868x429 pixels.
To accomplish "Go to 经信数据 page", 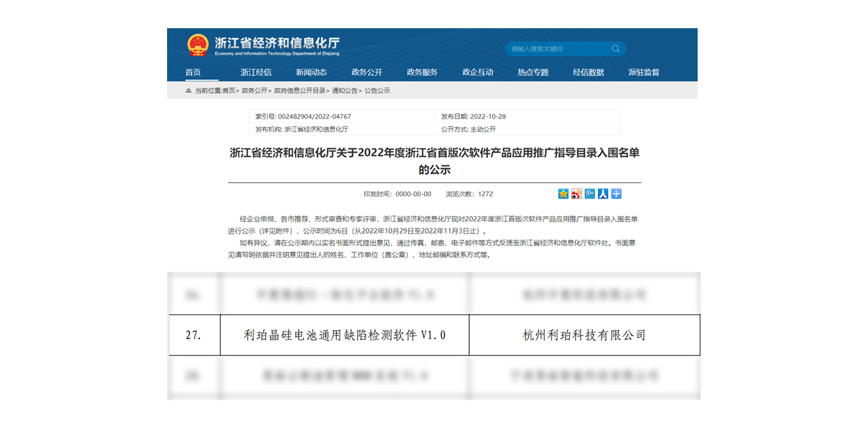I will click(x=588, y=72).
